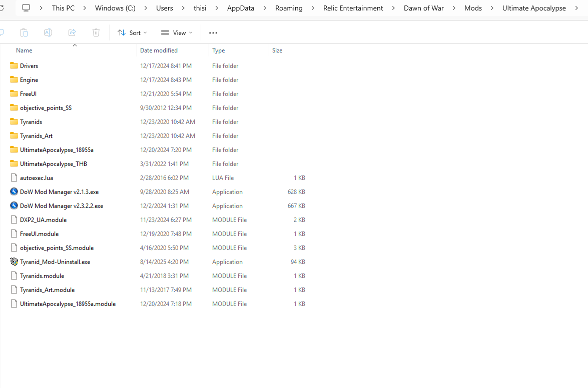Expand the chevron after AppData

click(x=265, y=8)
